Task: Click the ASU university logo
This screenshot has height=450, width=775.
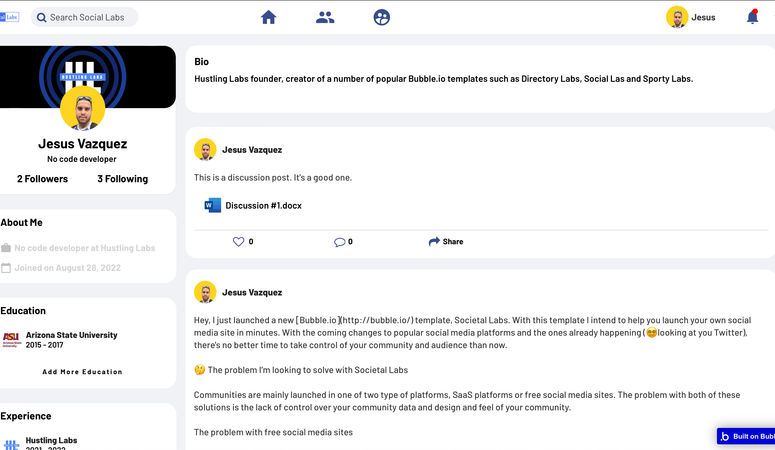Action: pyautogui.click(x=12, y=340)
